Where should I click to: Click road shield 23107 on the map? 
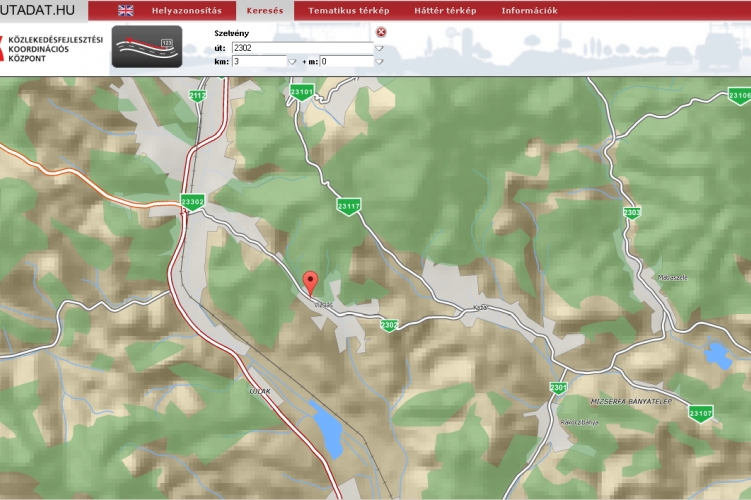point(700,413)
